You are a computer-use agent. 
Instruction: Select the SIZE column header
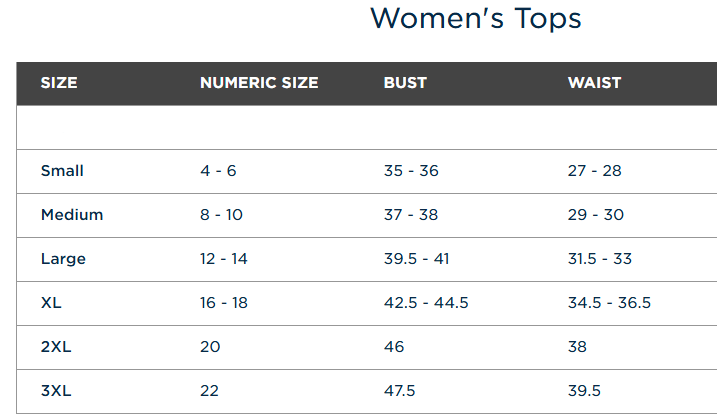click(59, 83)
